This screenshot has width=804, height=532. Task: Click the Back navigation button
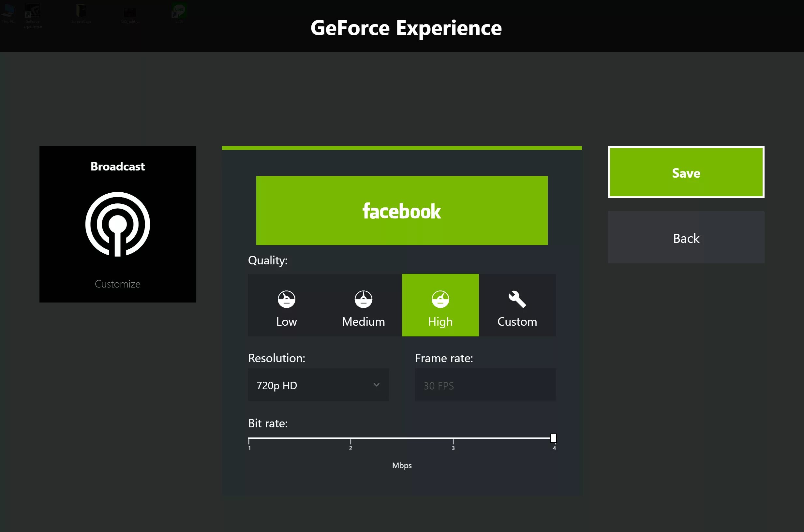pos(686,238)
